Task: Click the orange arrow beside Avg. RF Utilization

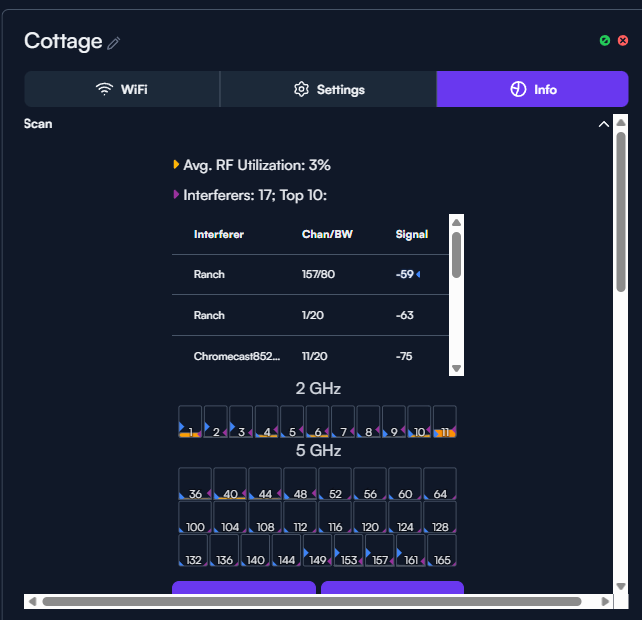Action: 176,165
